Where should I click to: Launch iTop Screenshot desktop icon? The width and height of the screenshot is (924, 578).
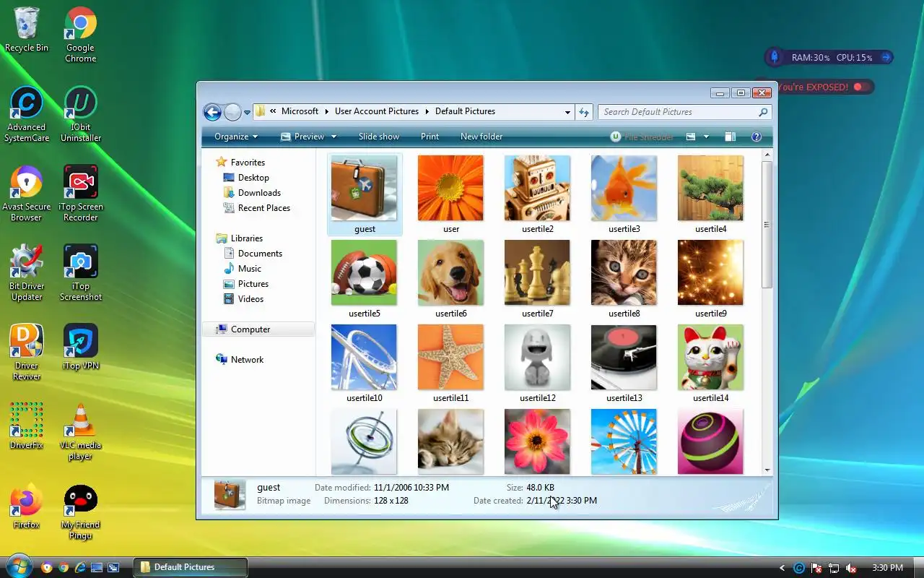[x=81, y=273]
